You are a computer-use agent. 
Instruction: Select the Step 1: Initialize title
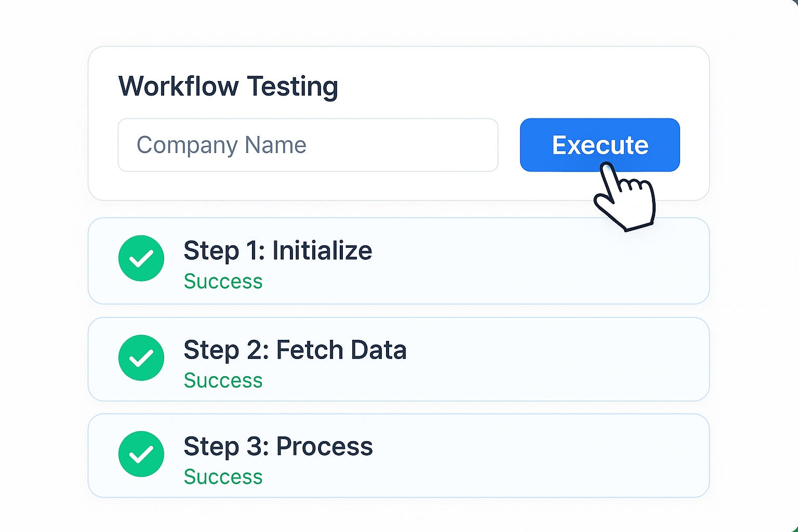pyautogui.click(x=277, y=251)
